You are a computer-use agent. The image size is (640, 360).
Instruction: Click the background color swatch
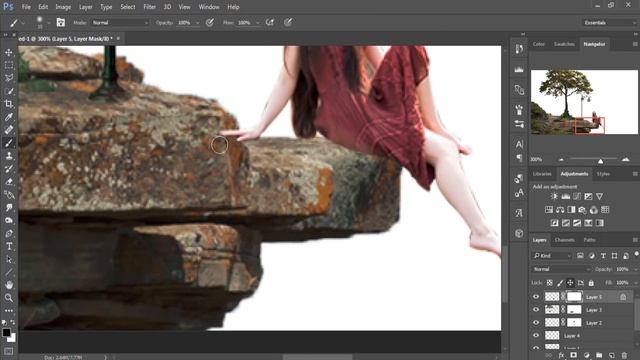point(12,338)
